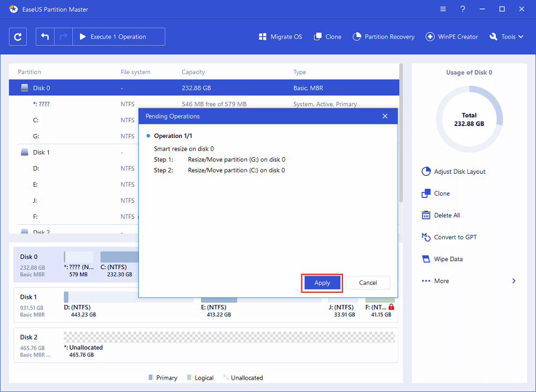Select E: (NTFS) 413.22 GB block
The image size is (536, 392).
[x=261, y=307]
